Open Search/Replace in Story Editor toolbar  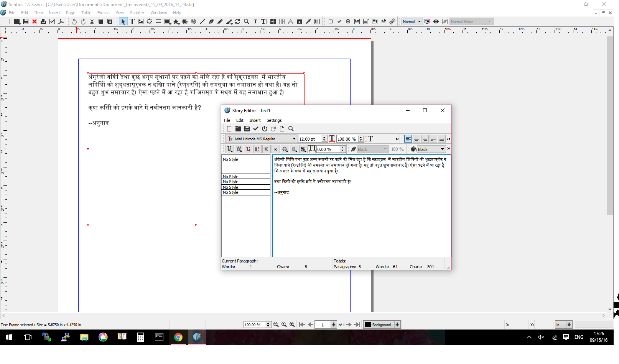[291, 129]
